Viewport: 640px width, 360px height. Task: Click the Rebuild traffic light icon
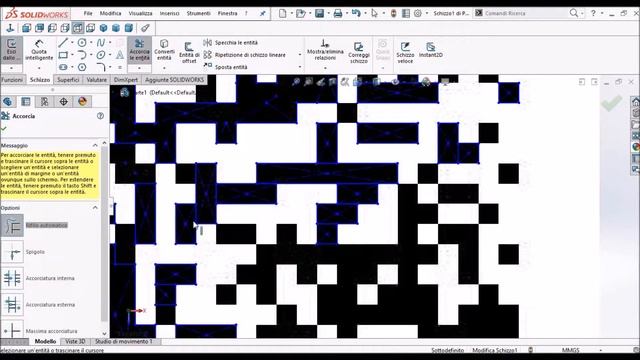click(393, 13)
